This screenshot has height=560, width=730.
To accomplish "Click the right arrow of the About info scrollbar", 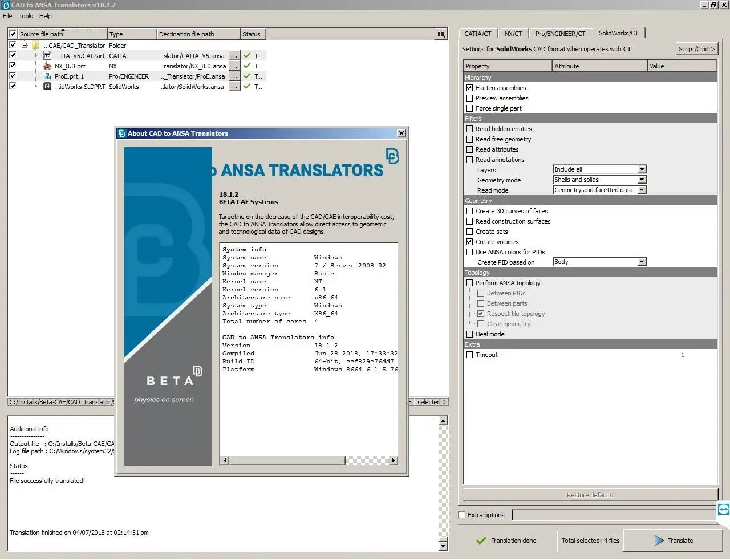I will (394, 461).
